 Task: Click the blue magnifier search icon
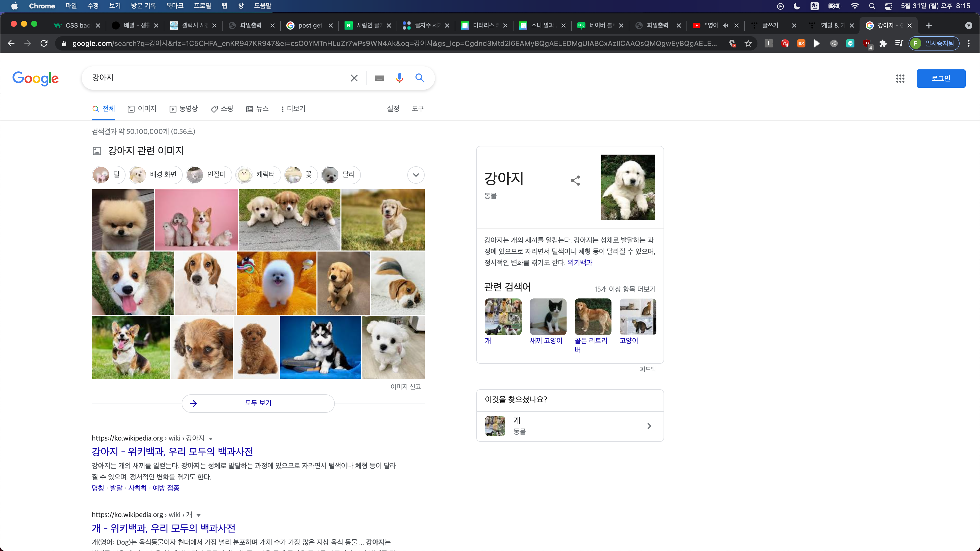click(x=420, y=78)
